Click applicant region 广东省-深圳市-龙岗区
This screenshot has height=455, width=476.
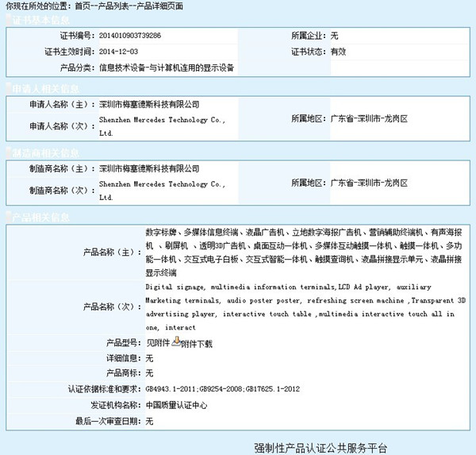(368, 118)
